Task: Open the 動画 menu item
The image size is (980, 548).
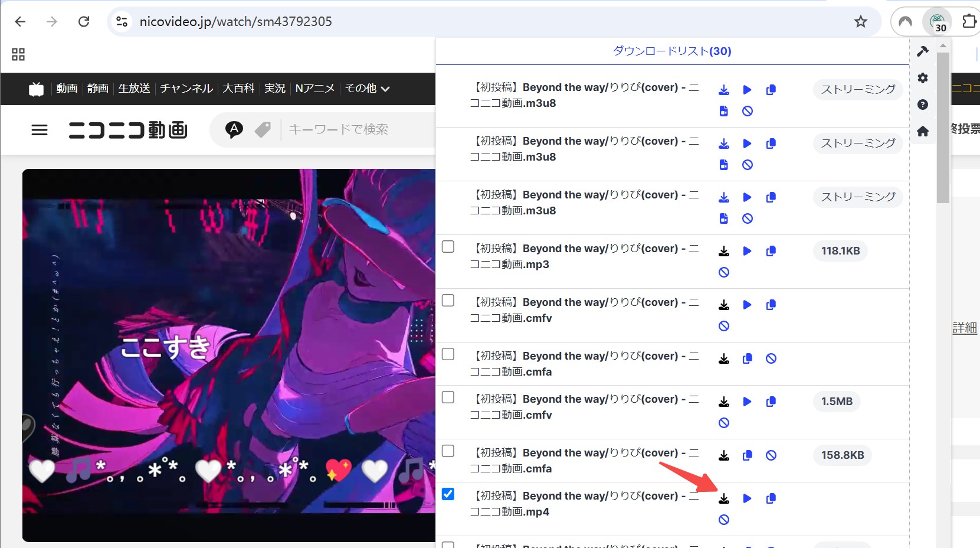Action: point(67,89)
